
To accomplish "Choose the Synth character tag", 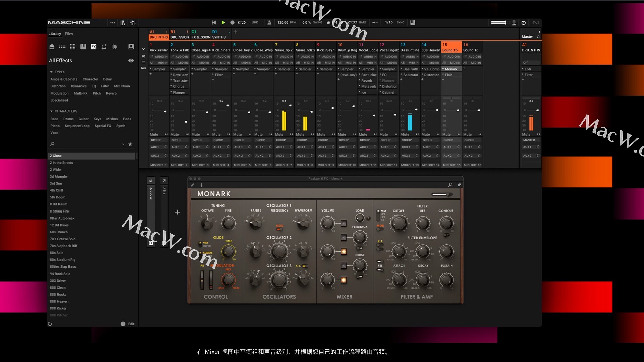I will pos(121,126).
